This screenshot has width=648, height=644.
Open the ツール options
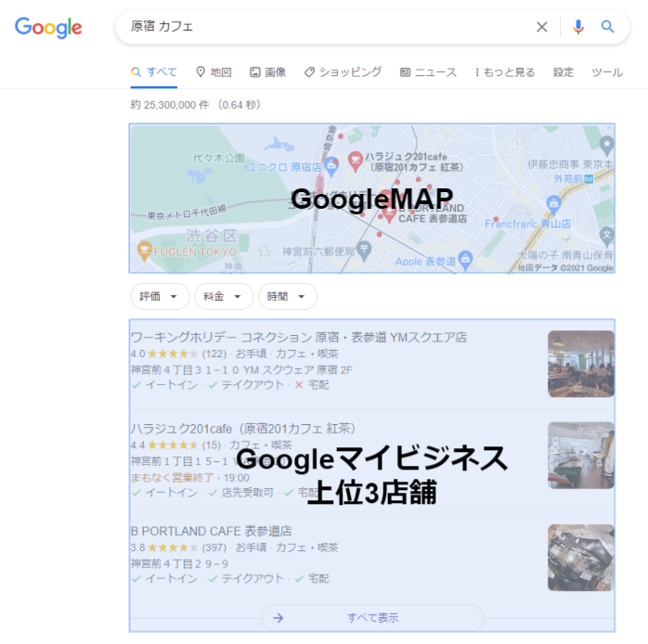point(607,72)
